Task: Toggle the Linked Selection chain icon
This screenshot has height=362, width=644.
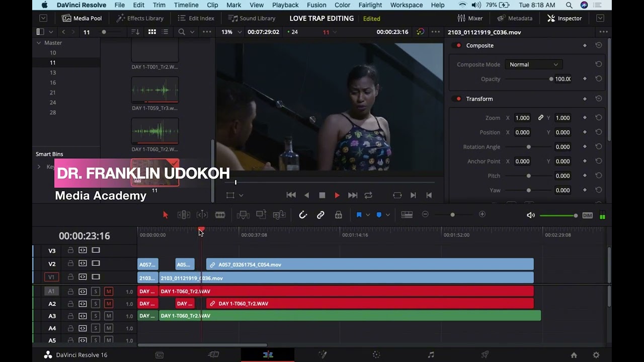Action: tap(320, 215)
